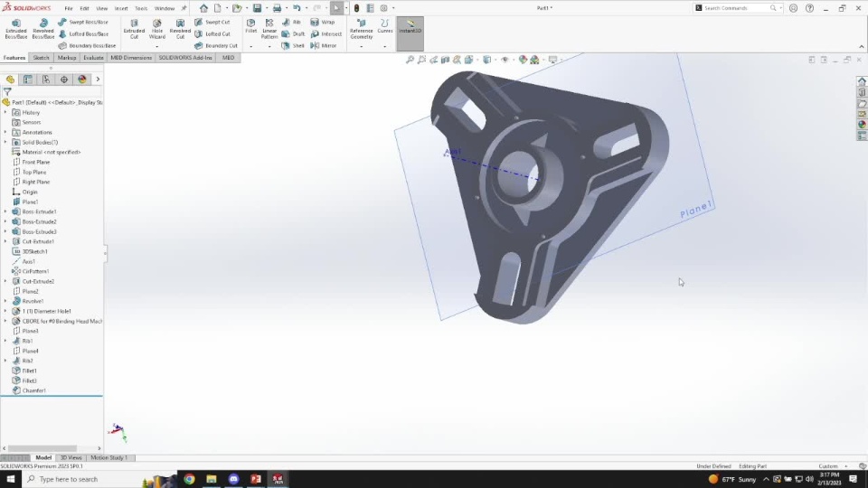
Task: Click the Print icon in the top toolbar
Action: click(x=277, y=8)
